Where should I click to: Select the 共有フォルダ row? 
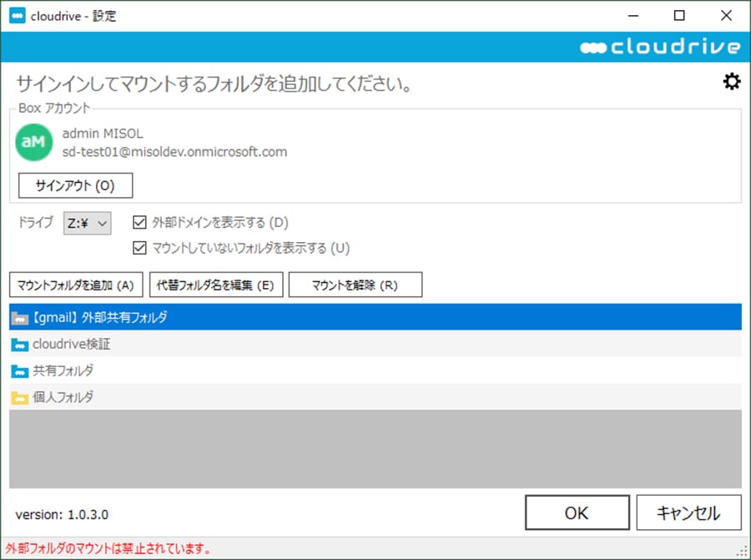click(x=375, y=371)
